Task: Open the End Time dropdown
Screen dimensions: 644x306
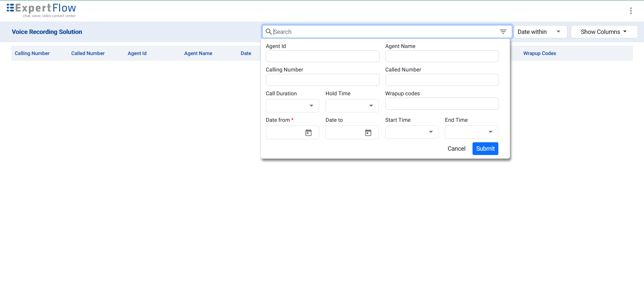Action: pyautogui.click(x=490, y=132)
